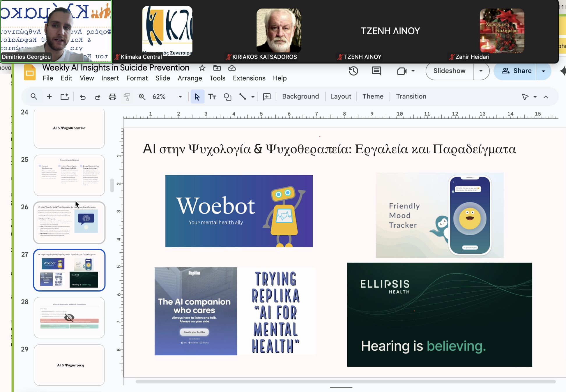566x392 pixels.
Task: Select the Friendly Mood Tracker image
Action: pyautogui.click(x=440, y=215)
